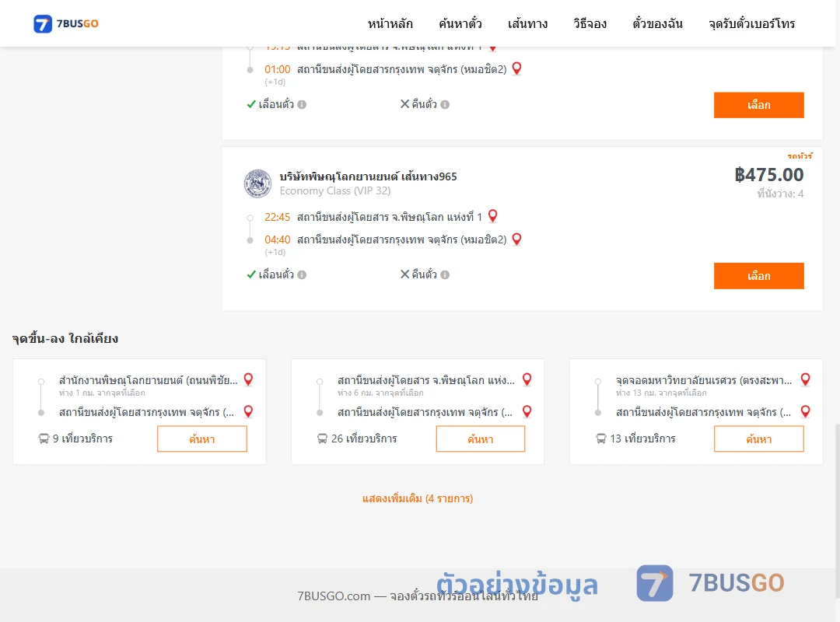Click the info icon next to คืนตั๋ว in the ฿475 trip
Image resolution: width=840 pixels, height=622 pixels.
click(x=445, y=274)
